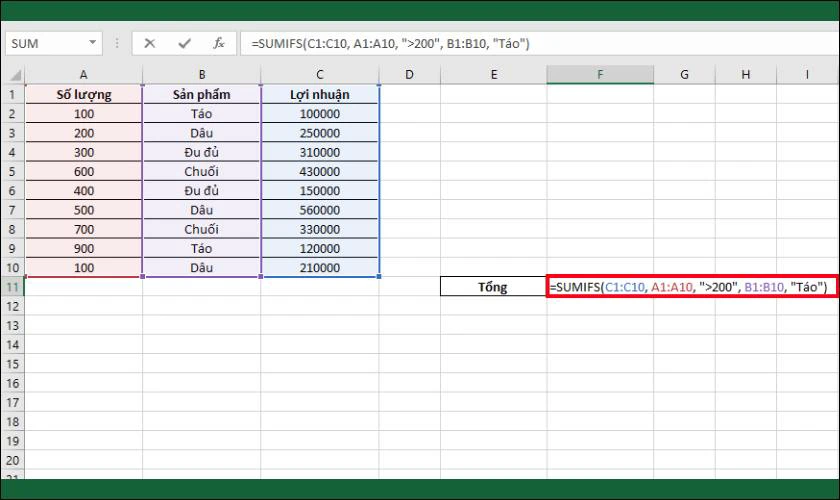Open Insert Function fx dialog
840x500 pixels.
[x=219, y=43]
